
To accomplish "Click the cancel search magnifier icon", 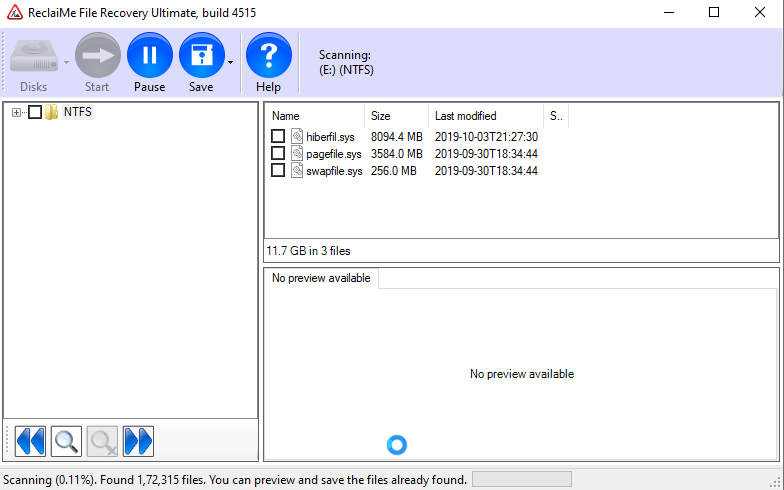I will (102, 442).
